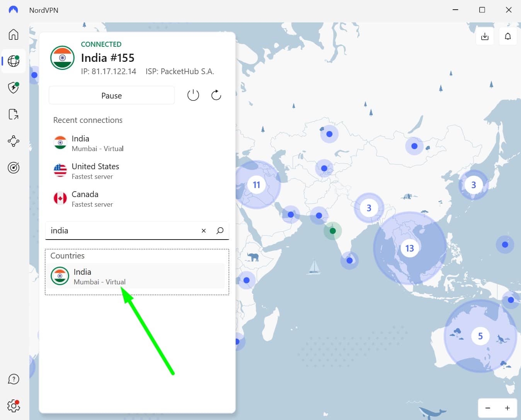The height and width of the screenshot is (420, 521).
Task: Select India Mumbai Virtual search result
Action: 136,276
